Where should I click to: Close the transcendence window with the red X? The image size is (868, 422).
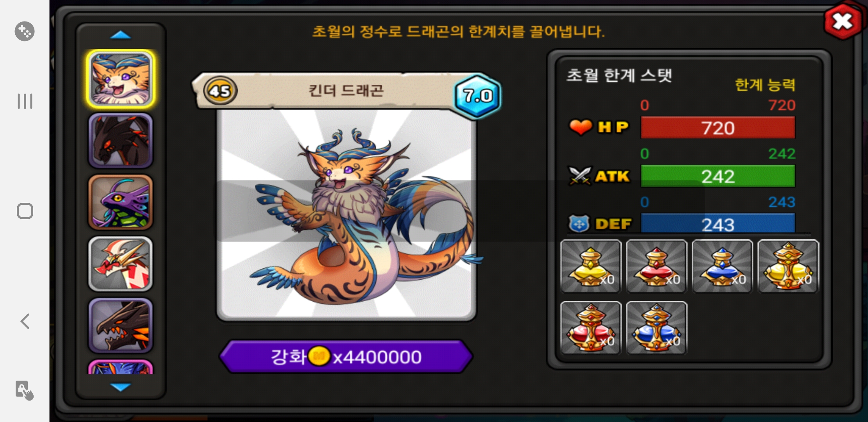tap(843, 21)
